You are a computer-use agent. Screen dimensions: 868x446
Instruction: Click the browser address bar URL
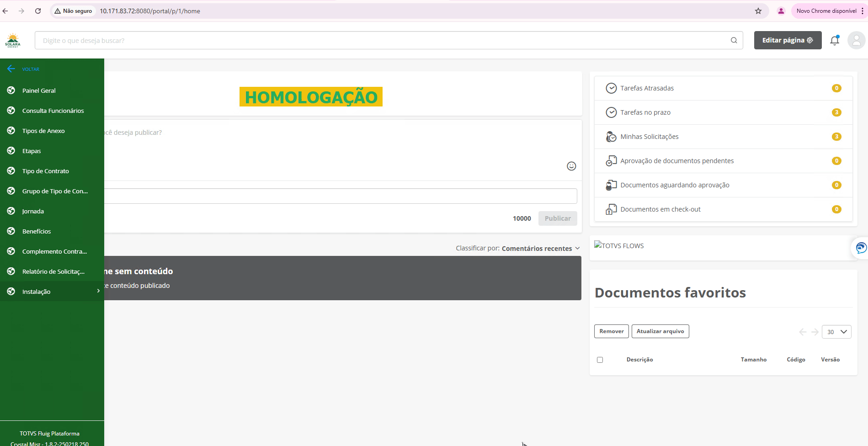[150, 11]
